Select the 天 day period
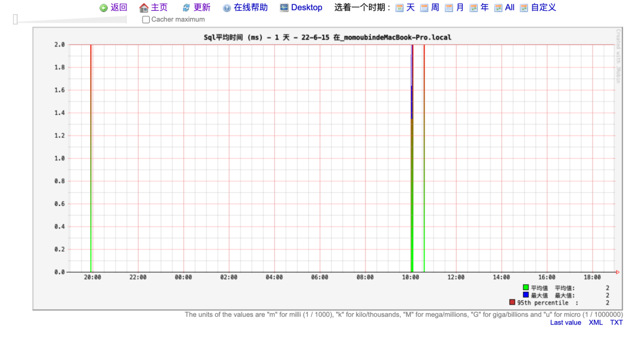644x339 pixels. (410, 7)
